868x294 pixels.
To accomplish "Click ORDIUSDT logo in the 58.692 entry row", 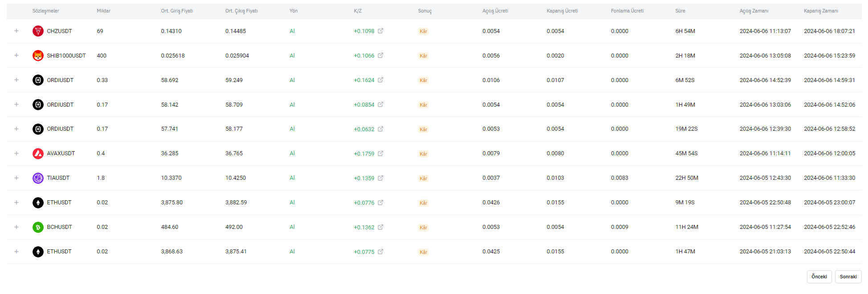I will [38, 80].
